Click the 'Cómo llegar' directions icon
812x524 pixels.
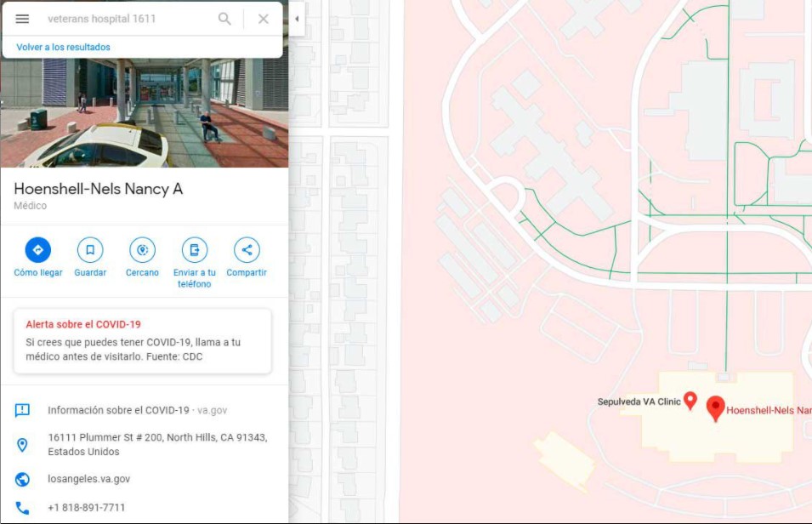tap(38, 250)
